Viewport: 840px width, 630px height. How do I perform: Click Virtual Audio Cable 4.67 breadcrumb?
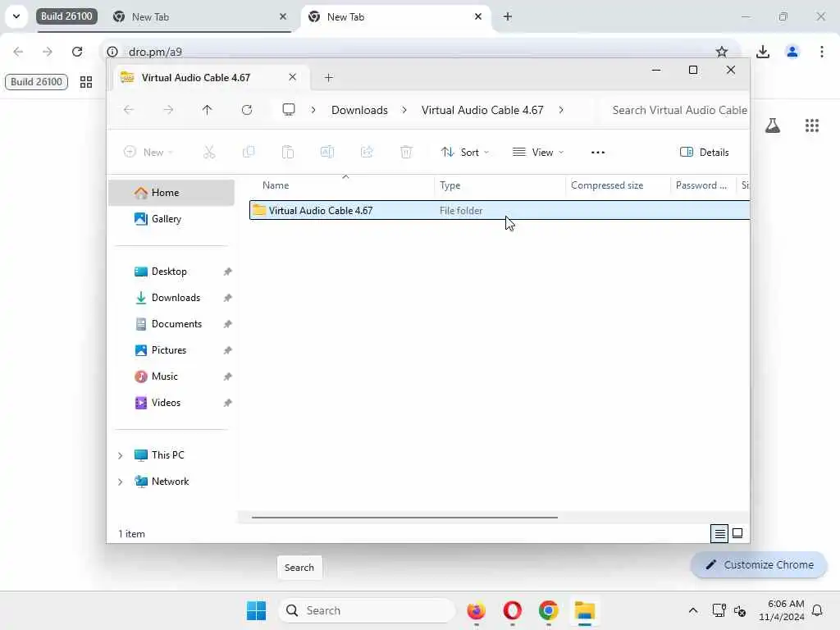(482, 110)
